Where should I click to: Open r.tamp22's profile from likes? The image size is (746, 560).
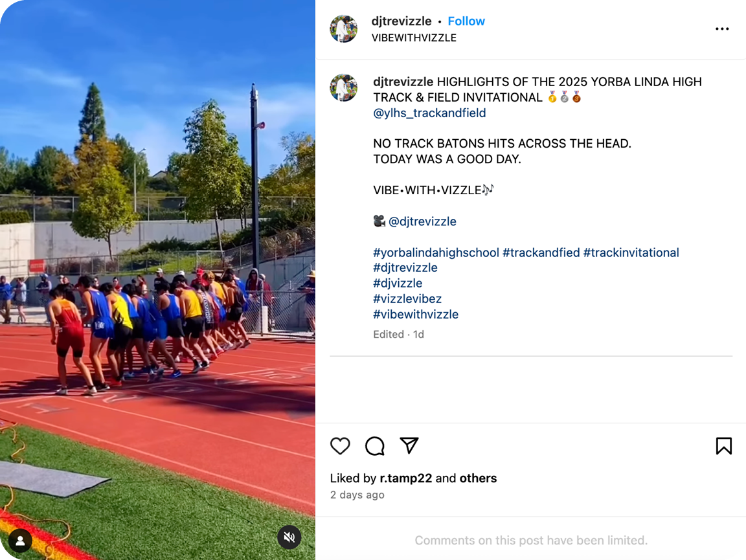point(406,478)
